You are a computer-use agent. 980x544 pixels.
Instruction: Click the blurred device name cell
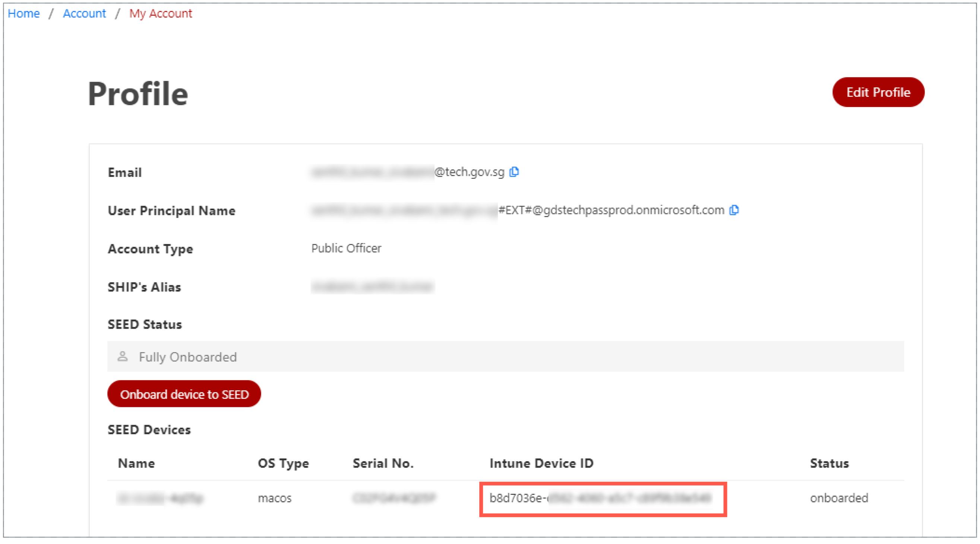pos(160,498)
